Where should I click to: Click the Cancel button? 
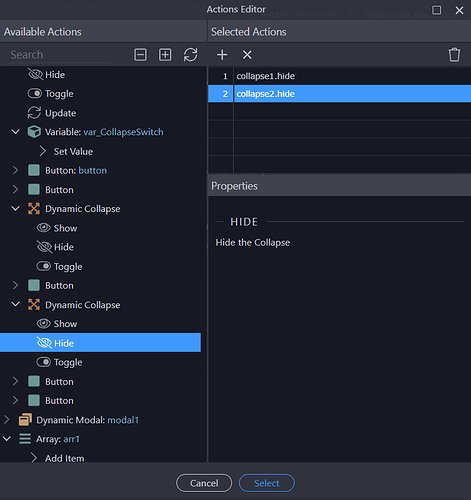(204, 483)
